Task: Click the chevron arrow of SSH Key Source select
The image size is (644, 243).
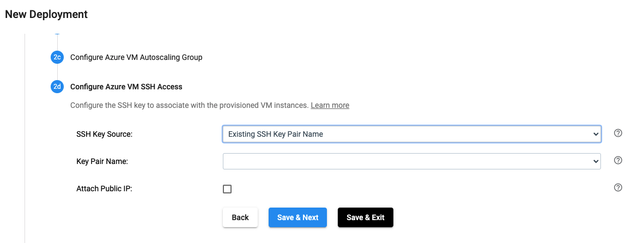Action: pyautogui.click(x=596, y=134)
